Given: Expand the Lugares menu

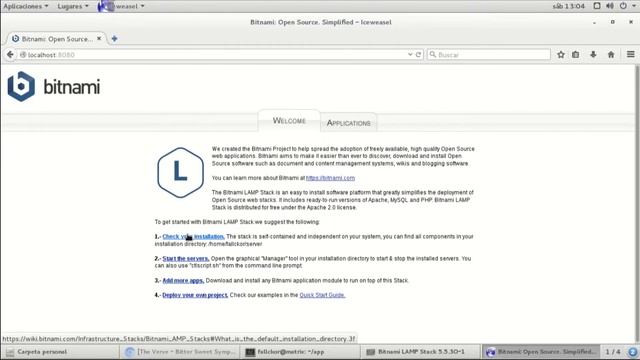Looking at the screenshot, I should tap(73, 6).
